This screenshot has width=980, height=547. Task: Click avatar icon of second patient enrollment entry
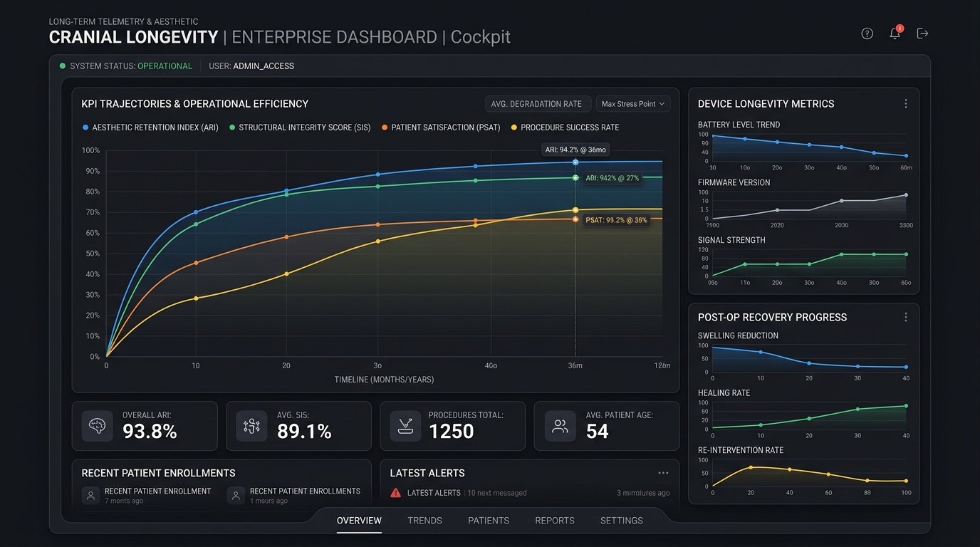click(x=236, y=496)
